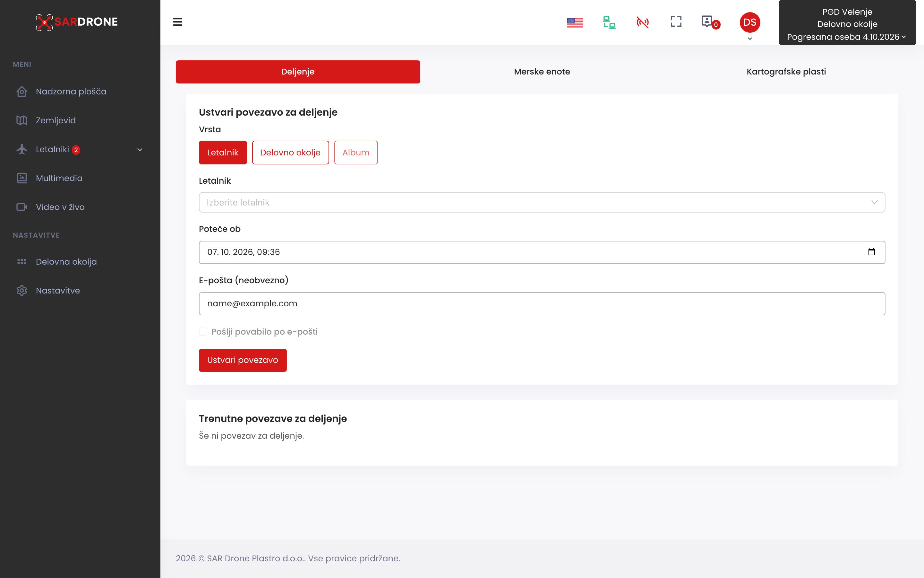Open Delovna okolja in the sidebar

[66, 261]
